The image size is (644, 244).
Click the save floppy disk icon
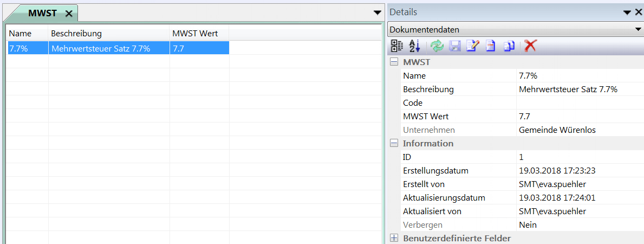pyautogui.click(x=454, y=46)
